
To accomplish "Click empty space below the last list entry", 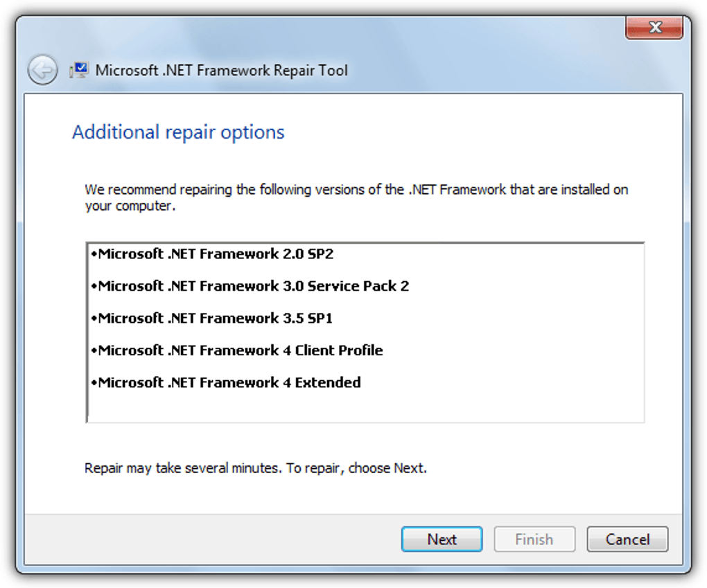I will tap(365, 407).
